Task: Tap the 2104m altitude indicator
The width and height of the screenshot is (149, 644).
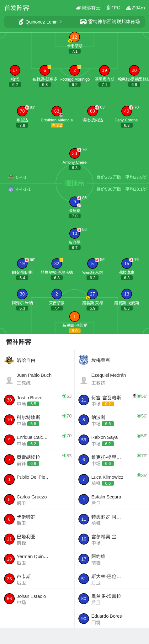Action: (136, 8)
